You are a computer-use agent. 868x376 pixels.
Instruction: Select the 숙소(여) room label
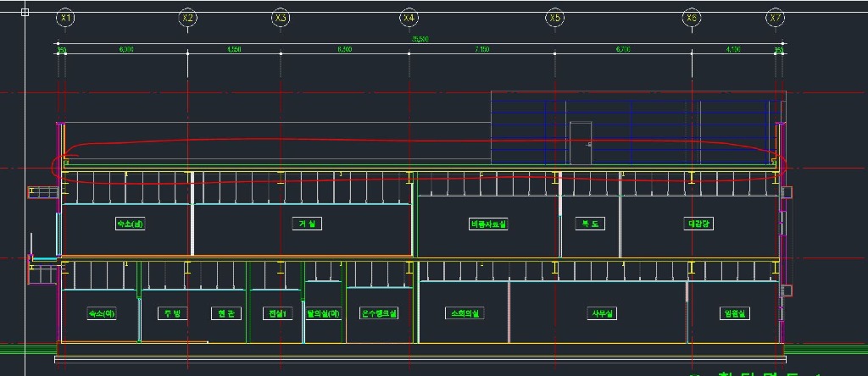(x=102, y=313)
